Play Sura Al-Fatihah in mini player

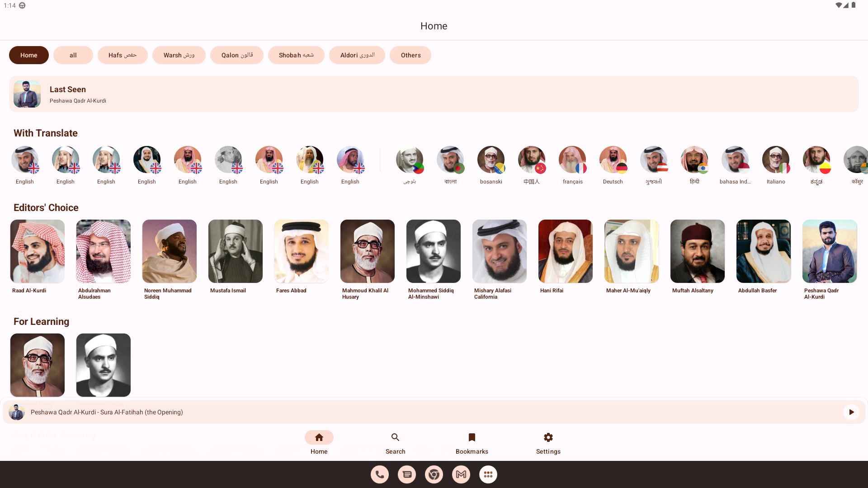(x=851, y=412)
